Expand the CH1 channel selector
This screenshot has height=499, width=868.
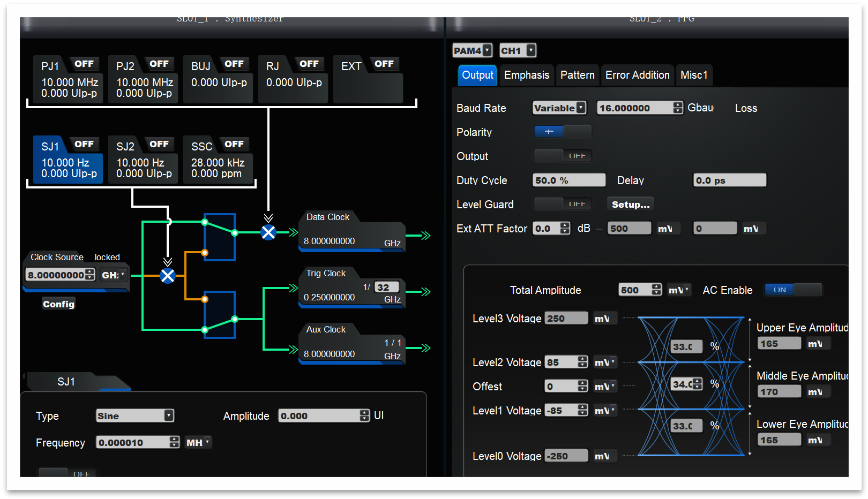click(x=518, y=50)
